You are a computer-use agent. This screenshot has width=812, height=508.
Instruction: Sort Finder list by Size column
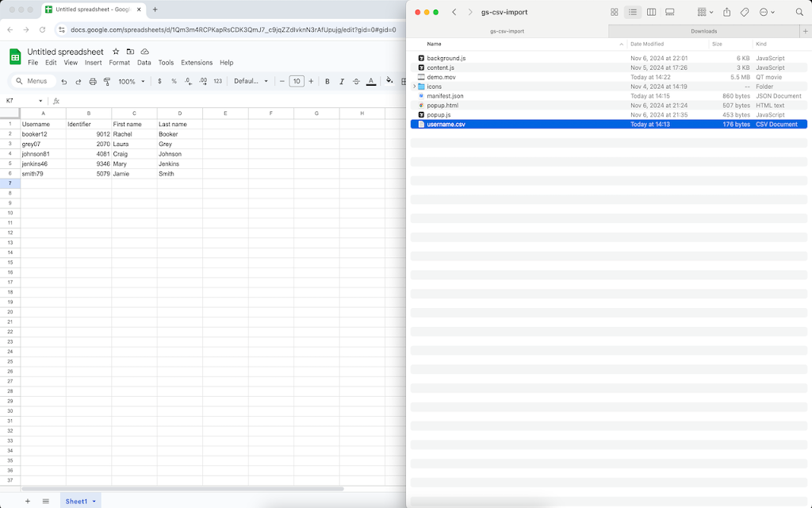tap(717, 44)
